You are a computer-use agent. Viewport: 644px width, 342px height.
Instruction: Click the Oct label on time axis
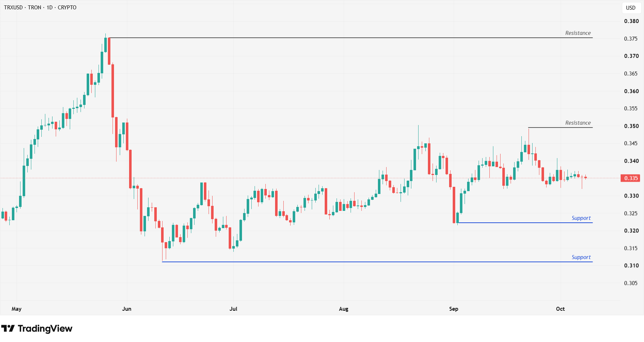(x=560, y=309)
